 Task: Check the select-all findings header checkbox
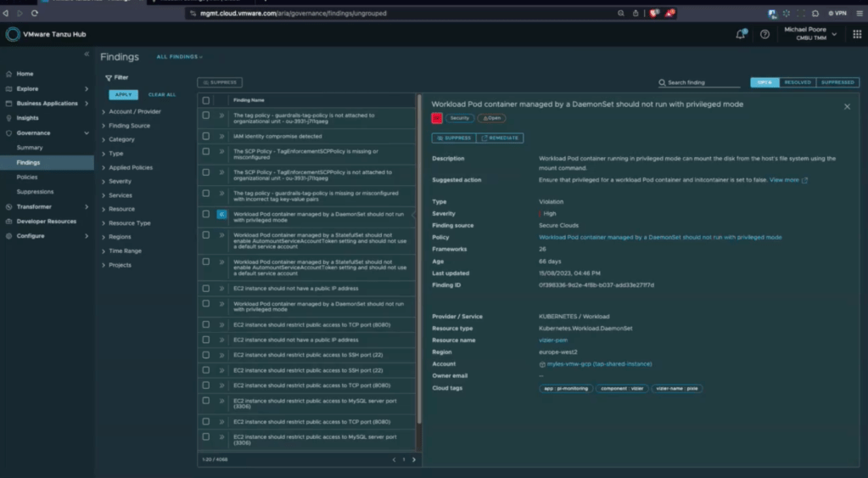click(x=205, y=100)
